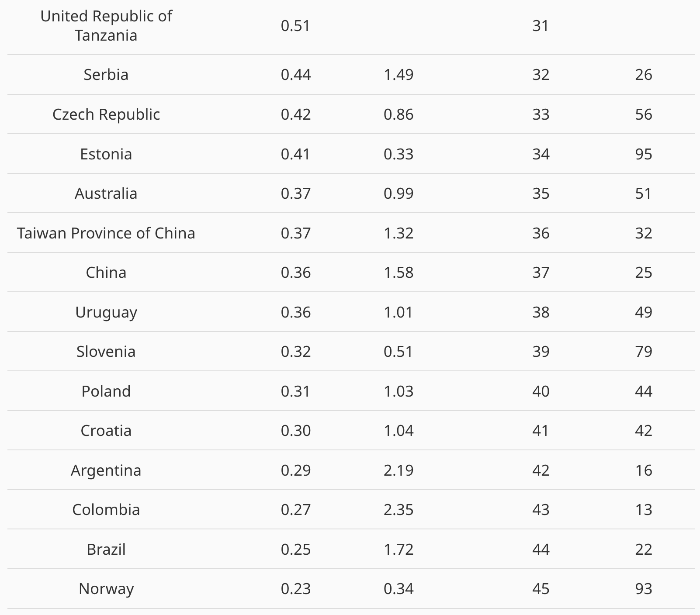Select Slovenia's rank value 79
This screenshot has height=615, width=700.
click(x=644, y=352)
